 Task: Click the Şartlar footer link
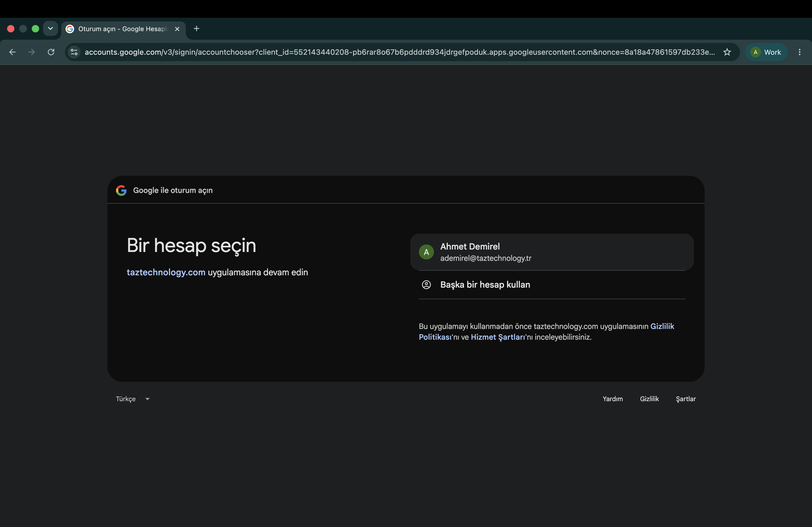686,399
